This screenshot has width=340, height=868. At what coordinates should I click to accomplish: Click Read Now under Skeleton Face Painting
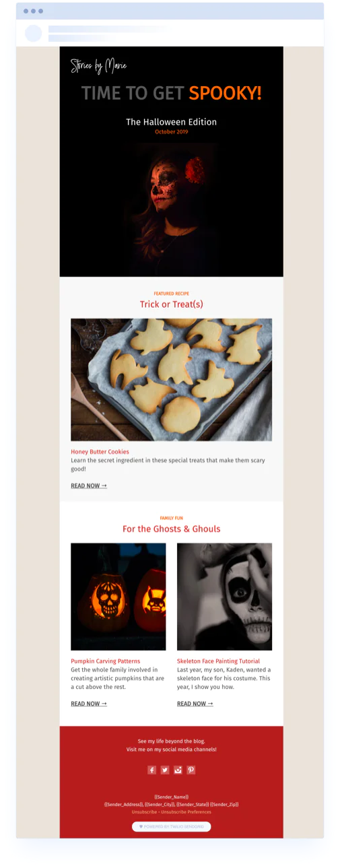point(195,704)
